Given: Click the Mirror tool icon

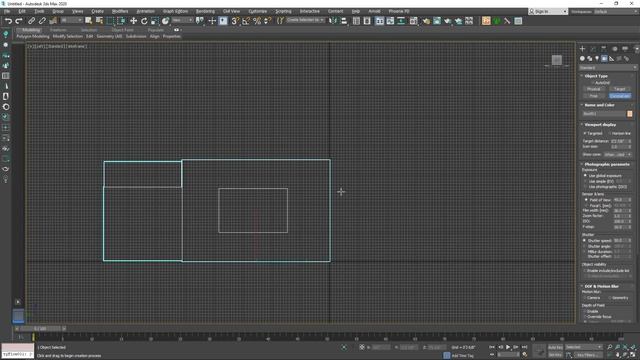Looking at the screenshot, I should [333, 21].
